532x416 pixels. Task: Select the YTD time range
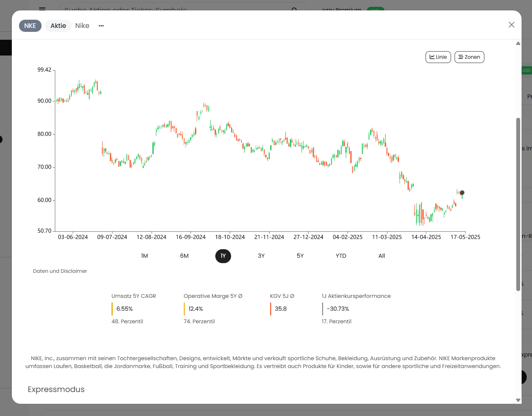(341, 256)
